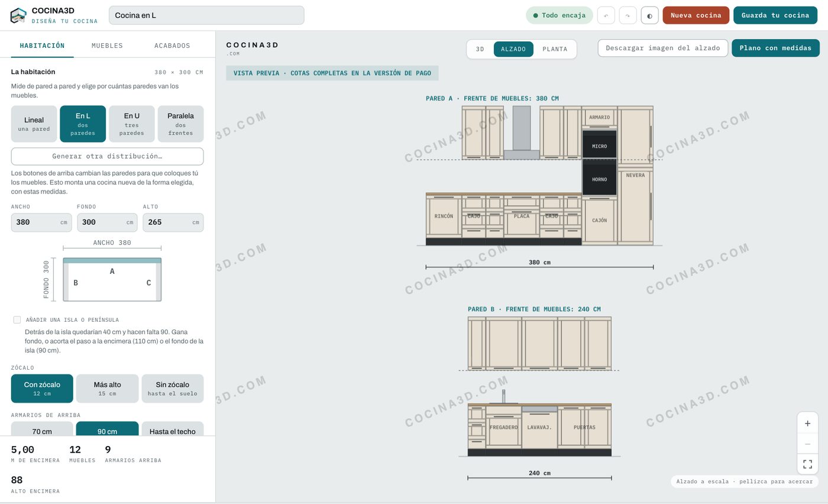Switch to the 3D view
Image resolution: width=828 pixels, height=504 pixels.
(x=480, y=49)
